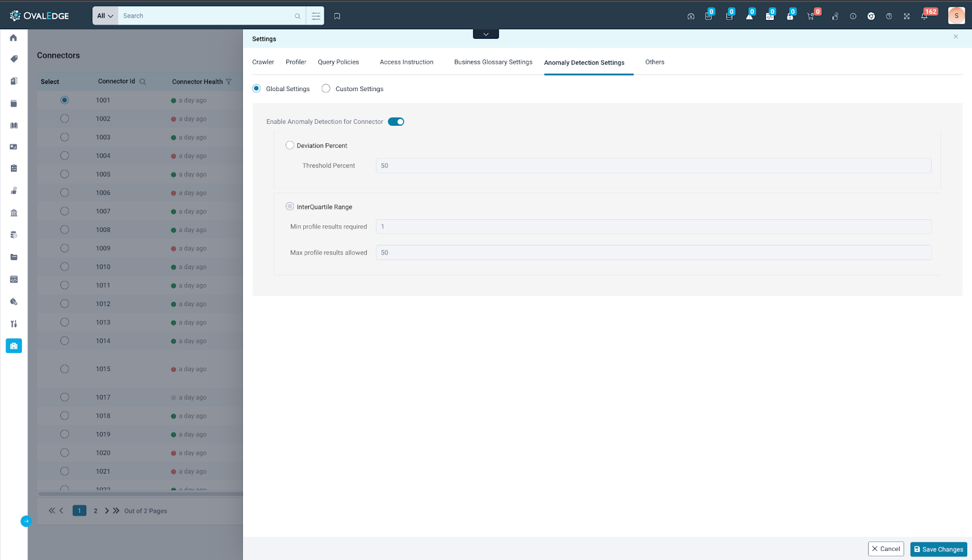Open the Chrome extension icon in header

click(x=871, y=16)
